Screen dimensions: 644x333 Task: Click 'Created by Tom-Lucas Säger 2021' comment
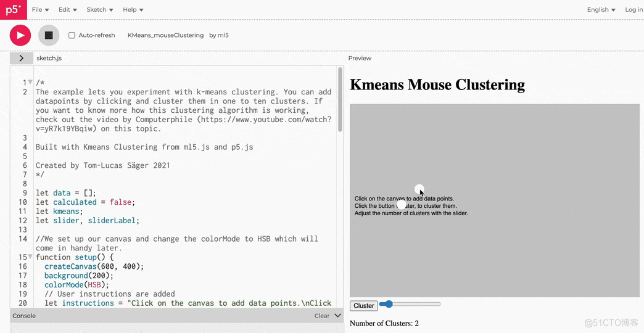102,165
